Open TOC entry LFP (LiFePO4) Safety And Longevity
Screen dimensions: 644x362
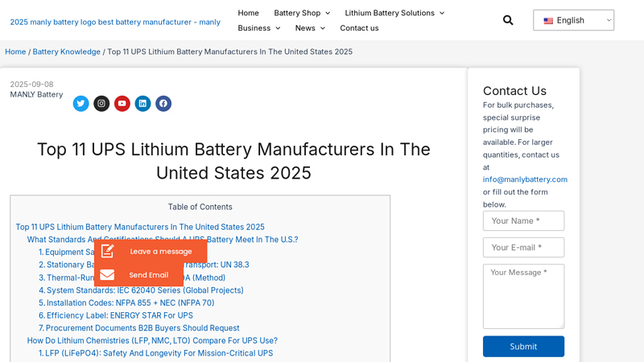pos(155,353)
